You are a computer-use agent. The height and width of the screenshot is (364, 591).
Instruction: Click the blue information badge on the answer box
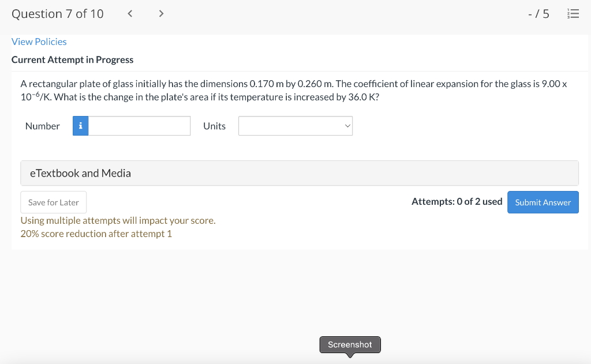[80, 125]
